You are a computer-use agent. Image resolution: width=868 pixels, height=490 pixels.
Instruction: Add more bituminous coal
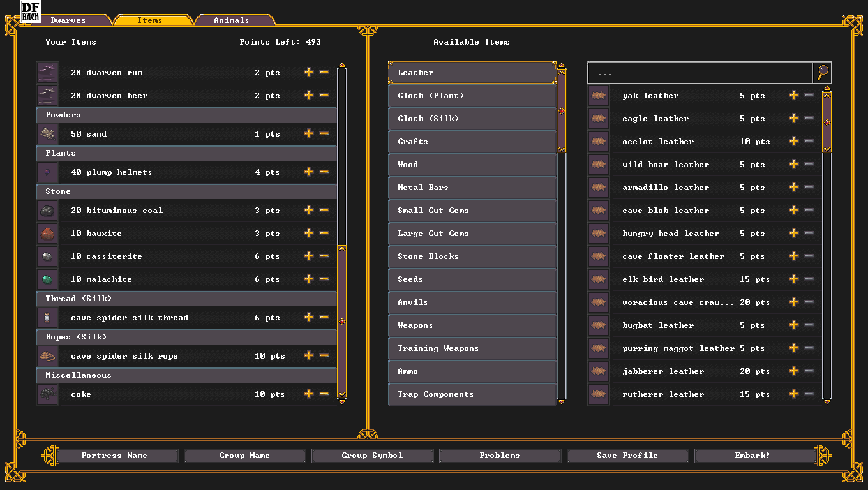[309, 210]
